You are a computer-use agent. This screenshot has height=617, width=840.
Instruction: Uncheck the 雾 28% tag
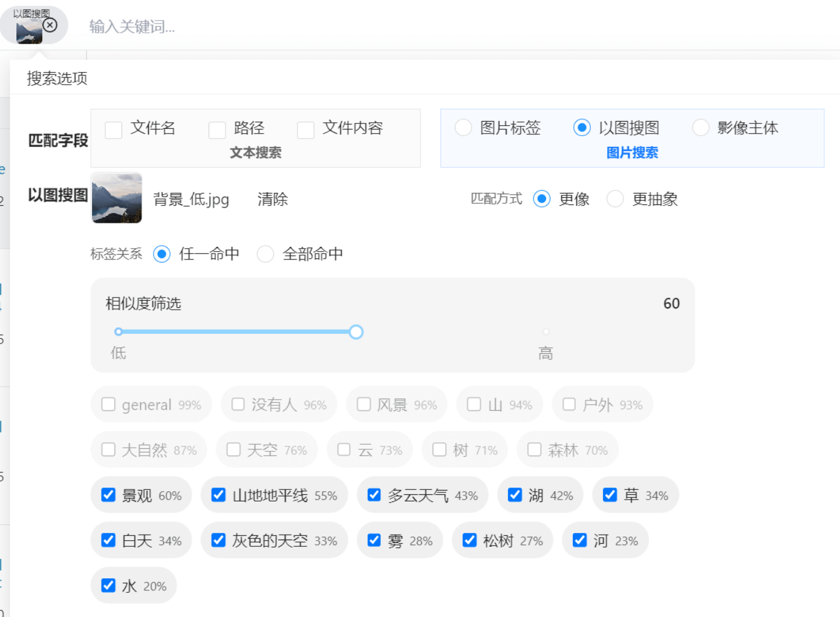tap(374, 540)
